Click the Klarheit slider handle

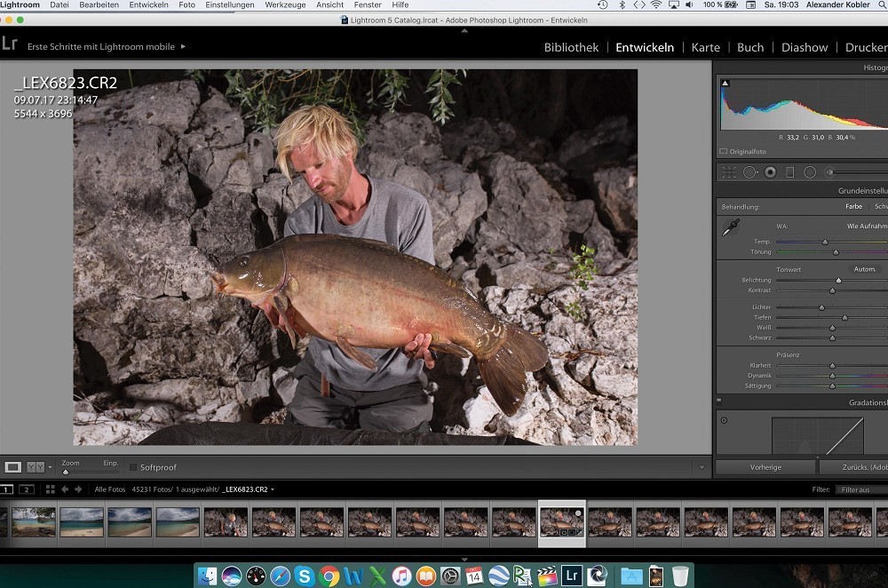click(833, 366)
